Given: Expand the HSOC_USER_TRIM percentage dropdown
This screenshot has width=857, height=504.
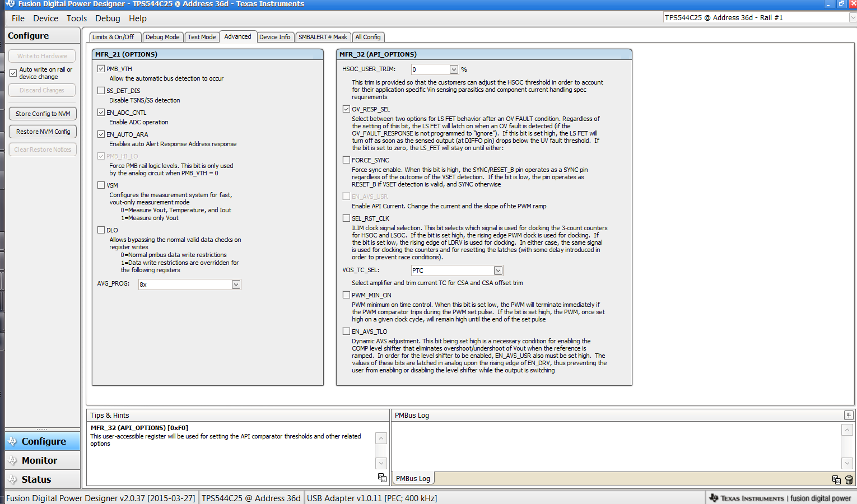Looking at the screenshot, I should pyautogui.click(x=454, y=69).
